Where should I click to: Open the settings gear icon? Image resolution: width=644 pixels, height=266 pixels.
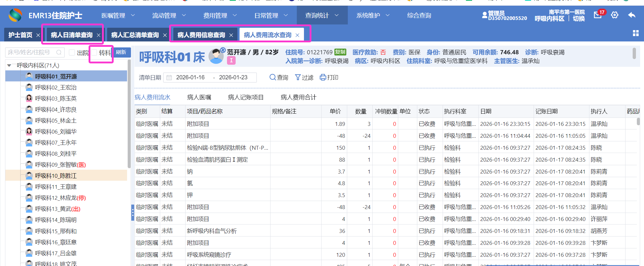(x=615, y=15)
